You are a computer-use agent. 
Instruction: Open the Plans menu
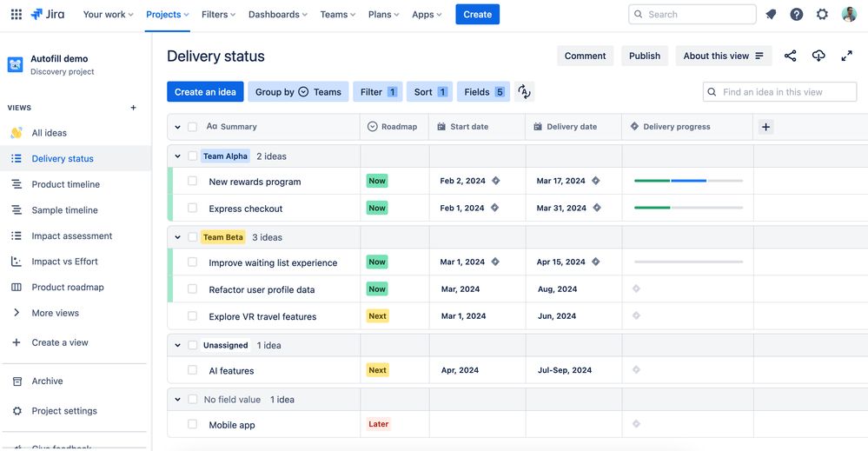(384, 15)
